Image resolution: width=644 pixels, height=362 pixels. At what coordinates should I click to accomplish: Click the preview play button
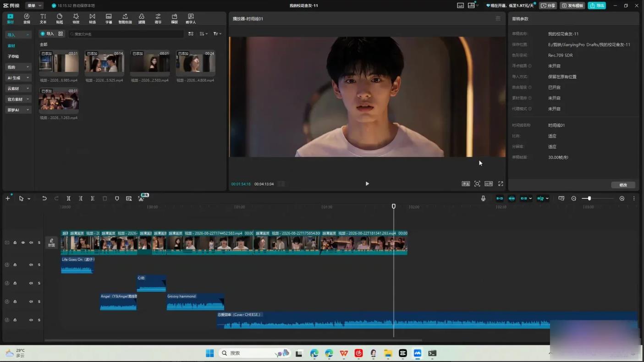[x=367, y=184]
